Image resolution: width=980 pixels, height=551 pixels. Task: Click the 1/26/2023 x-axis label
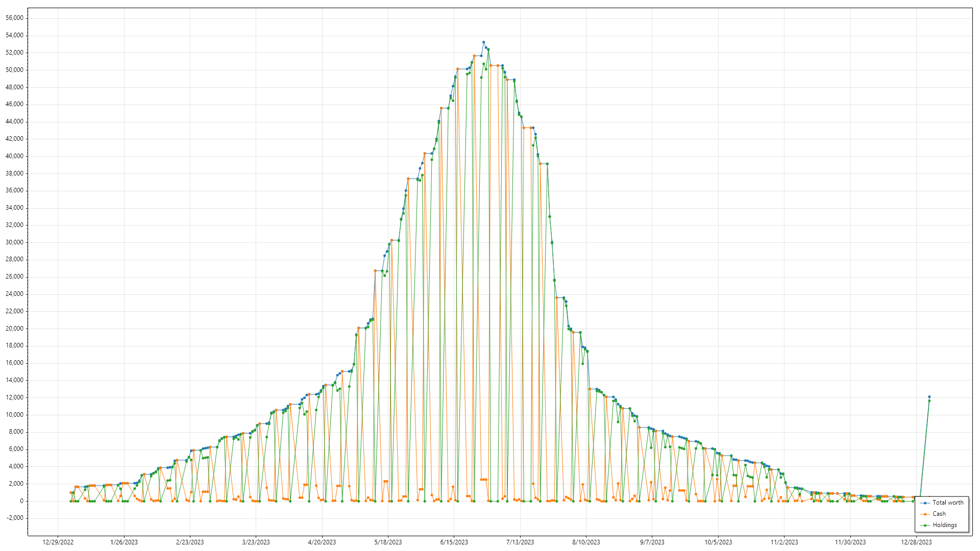[124, 542]
